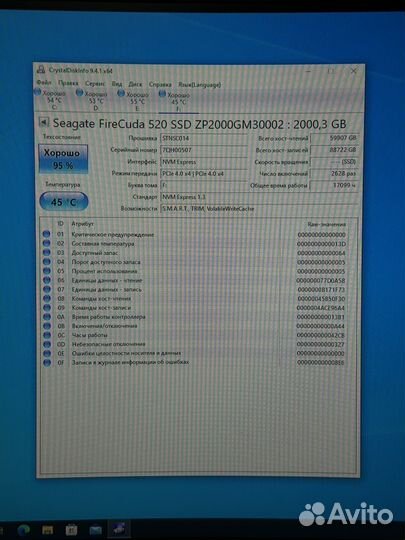This screenshot has width=405, height=540.
Task: Click status orb for attribute 0D row
Action: pos(46,344)
